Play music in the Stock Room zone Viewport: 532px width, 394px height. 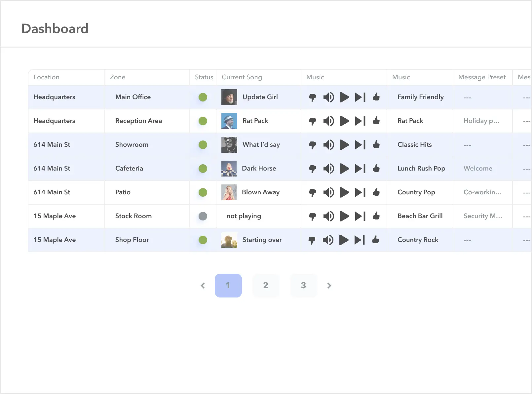(344, 216)
